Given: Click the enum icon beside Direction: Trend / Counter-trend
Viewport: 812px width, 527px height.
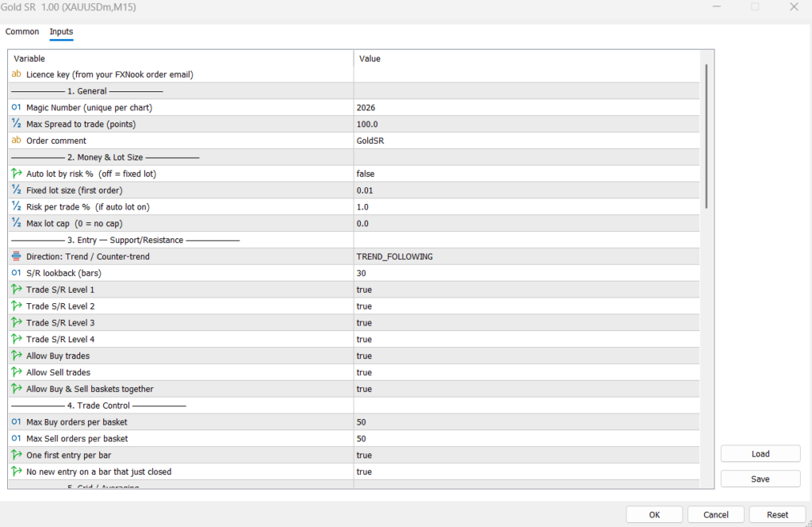Looking at the screenshot, I should click(x=16, y=256).
